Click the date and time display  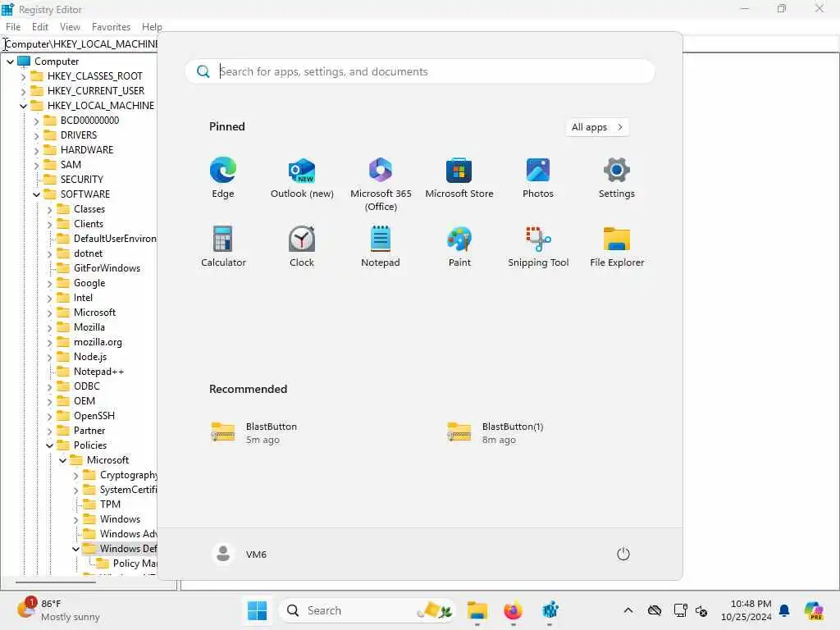pyautogui.click(x=746, y=610)
